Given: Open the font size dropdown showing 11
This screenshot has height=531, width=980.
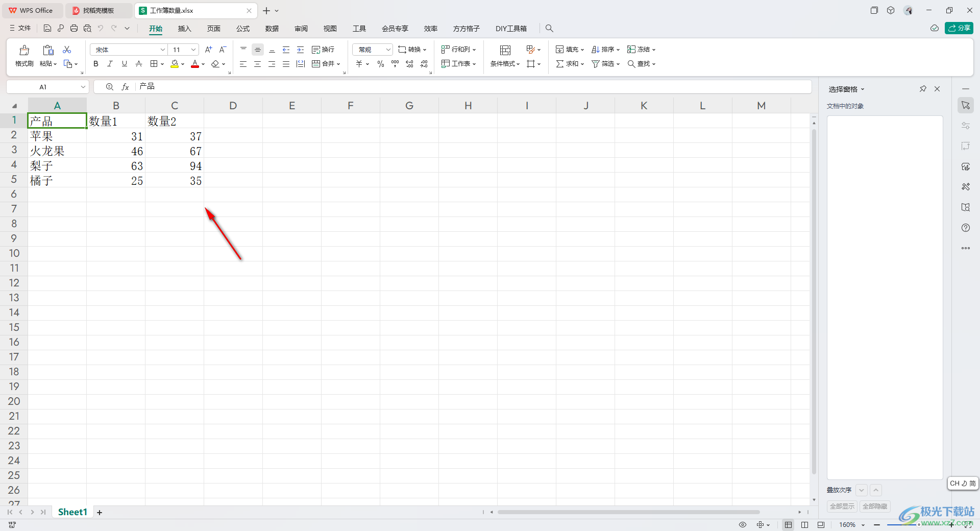Looking at the screenshot, I should point(193,50).
